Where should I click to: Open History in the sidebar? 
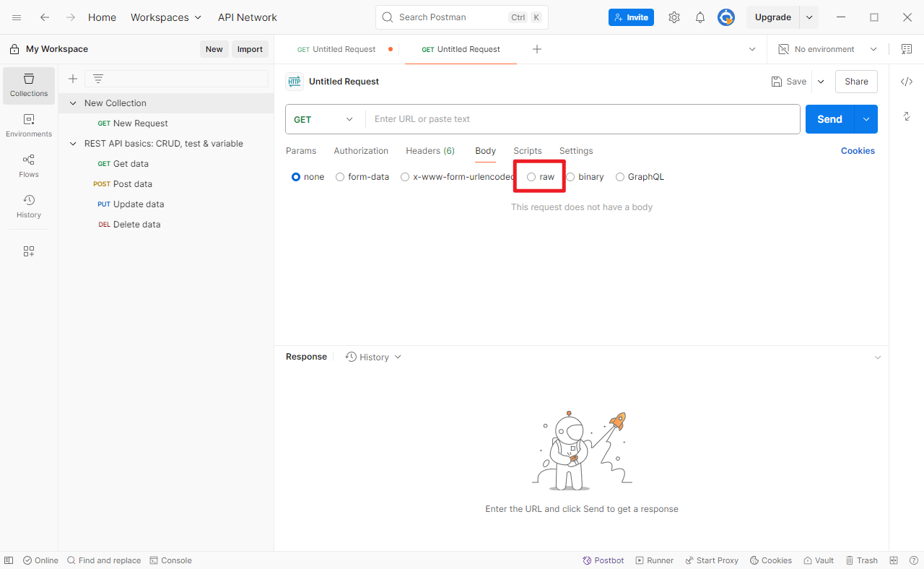(x=29, y=207)
